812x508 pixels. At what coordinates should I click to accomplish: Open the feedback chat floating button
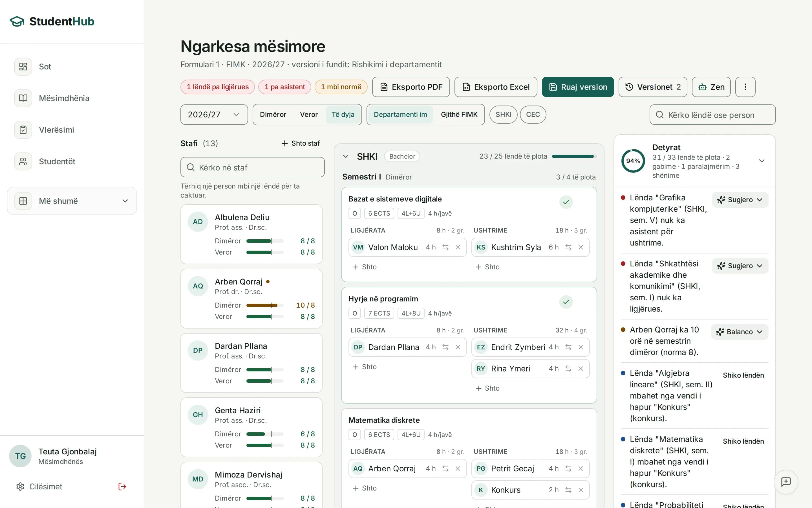point(786,482)
